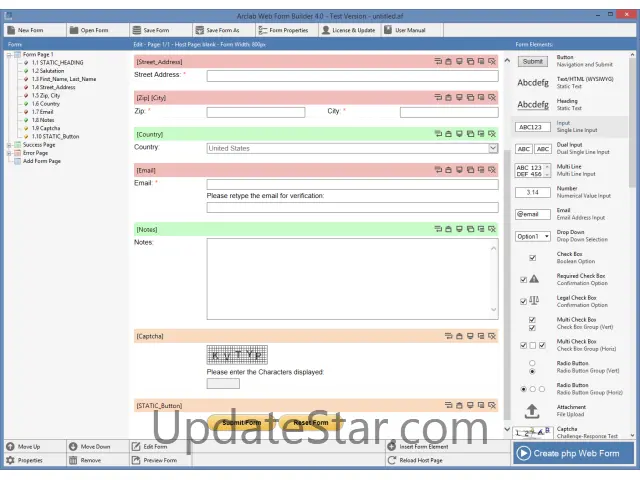Click the Street Address input field
The width and height of the screenshot is (640, 480).
click(x=352, y=76)
